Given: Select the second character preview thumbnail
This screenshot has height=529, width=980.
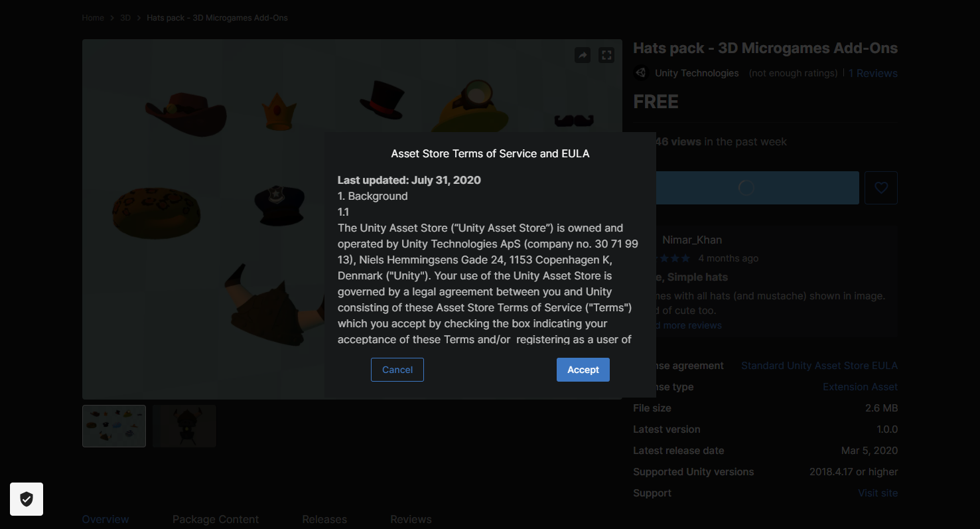Looking at the screenshot, I should [184, 426].
